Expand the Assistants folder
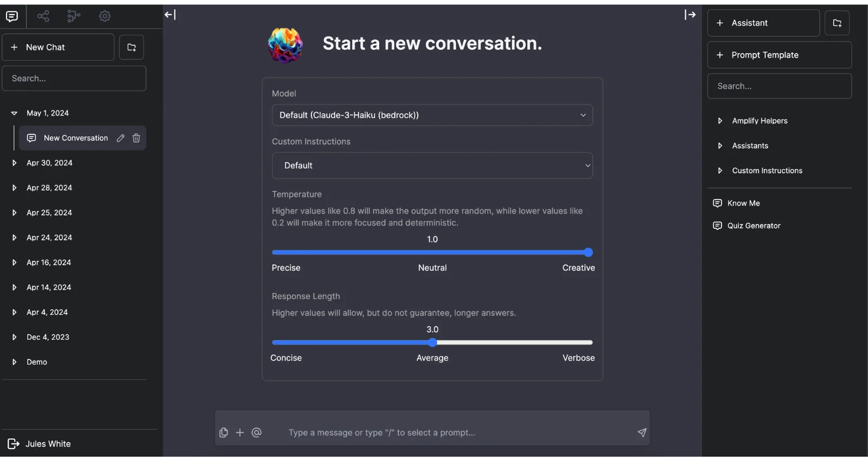The height and width of the screenshot is (461, 868). 720,146
